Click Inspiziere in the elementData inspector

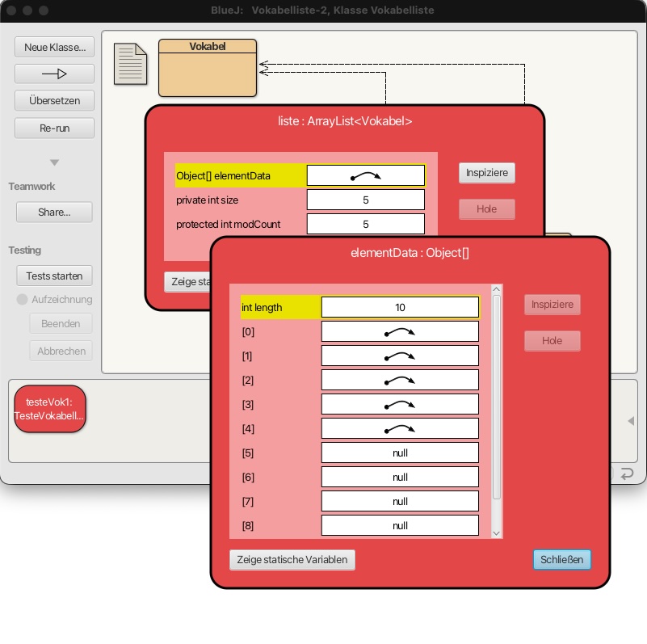tap(552, 305)
